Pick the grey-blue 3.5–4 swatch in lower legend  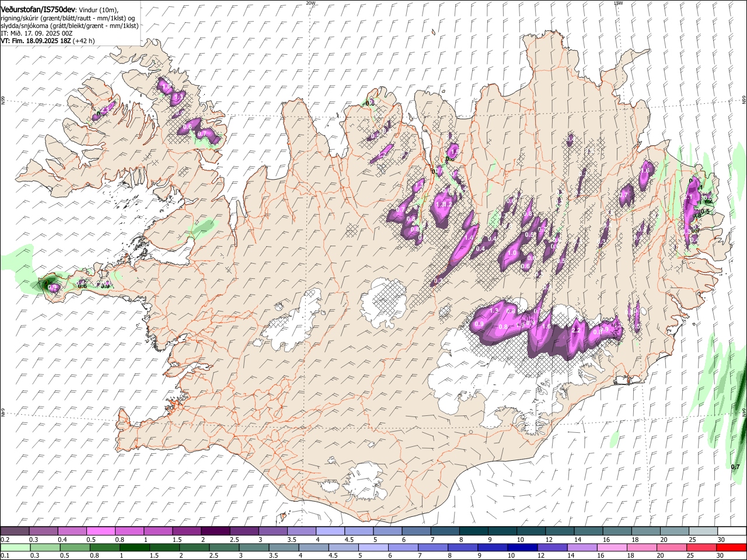(x=284, y=547)
